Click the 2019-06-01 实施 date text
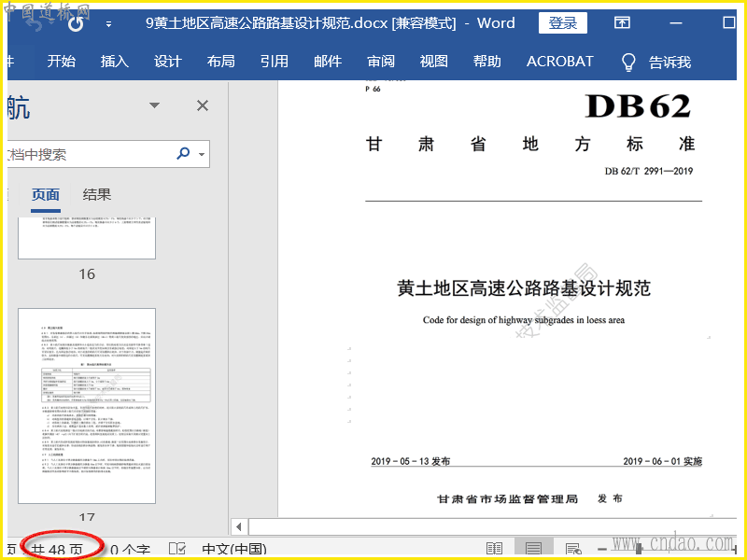747x560 pixels. 662,461
